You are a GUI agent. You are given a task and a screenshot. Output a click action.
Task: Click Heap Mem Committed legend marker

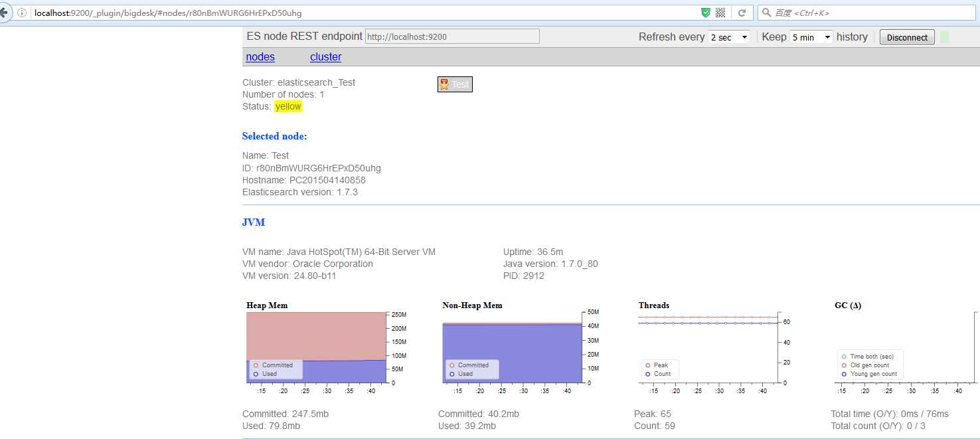(256, 365)
